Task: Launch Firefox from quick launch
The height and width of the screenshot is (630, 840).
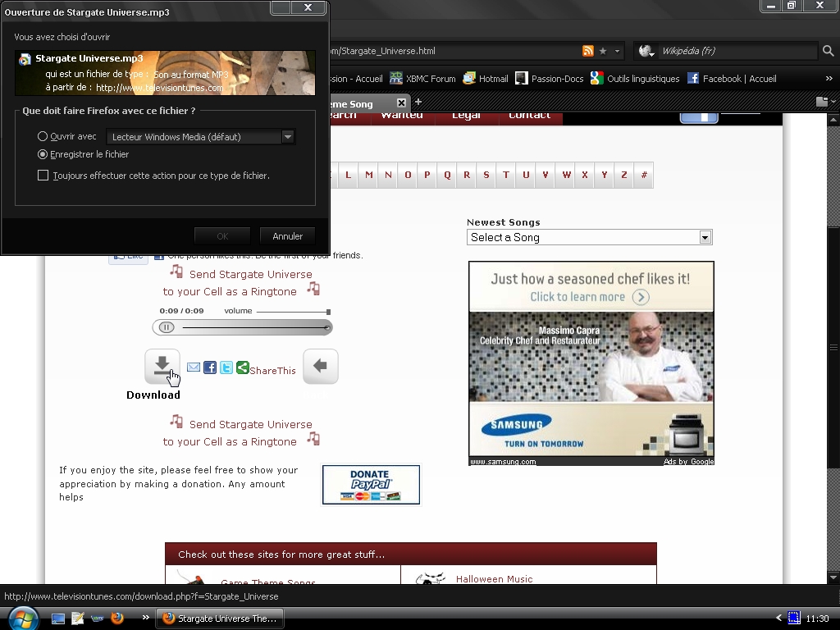Action: click(116, 619)
